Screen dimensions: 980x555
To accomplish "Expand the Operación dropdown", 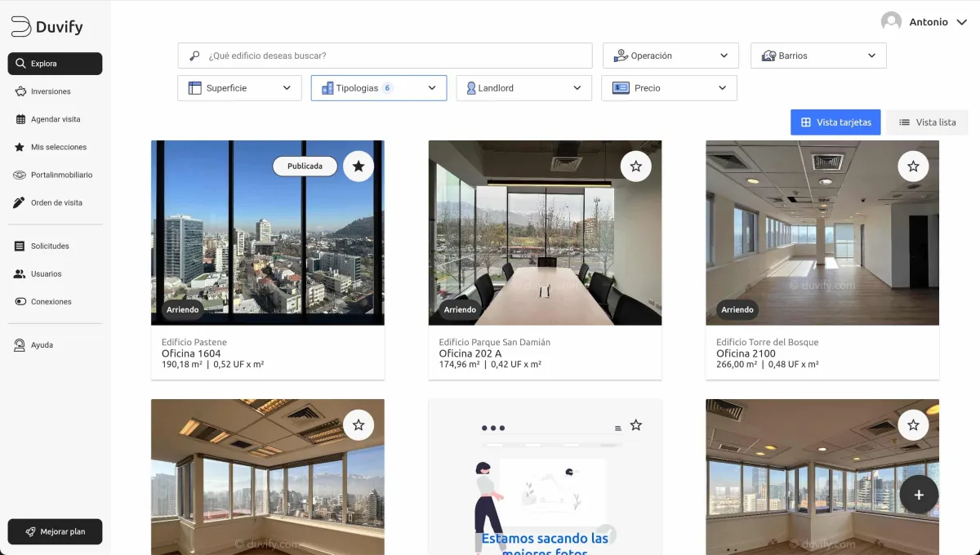I will (x=670, y=55).
